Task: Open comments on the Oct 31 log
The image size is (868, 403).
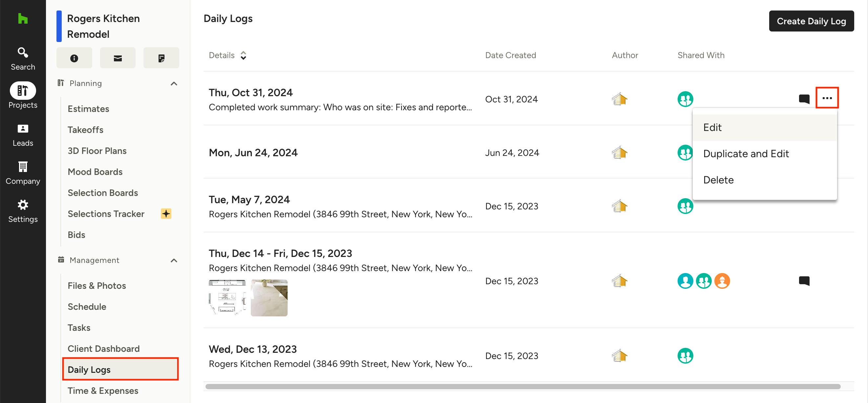Action: pos(804,99)
